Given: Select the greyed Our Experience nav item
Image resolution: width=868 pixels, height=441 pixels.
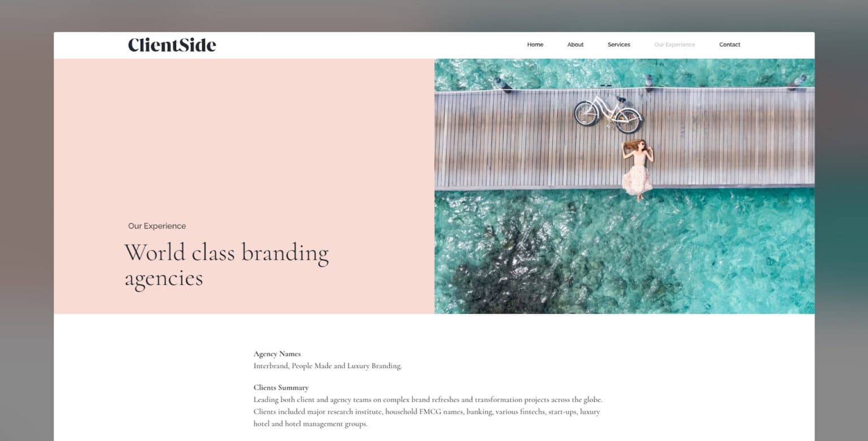Looking at the screenshot, I should point(675,45).
